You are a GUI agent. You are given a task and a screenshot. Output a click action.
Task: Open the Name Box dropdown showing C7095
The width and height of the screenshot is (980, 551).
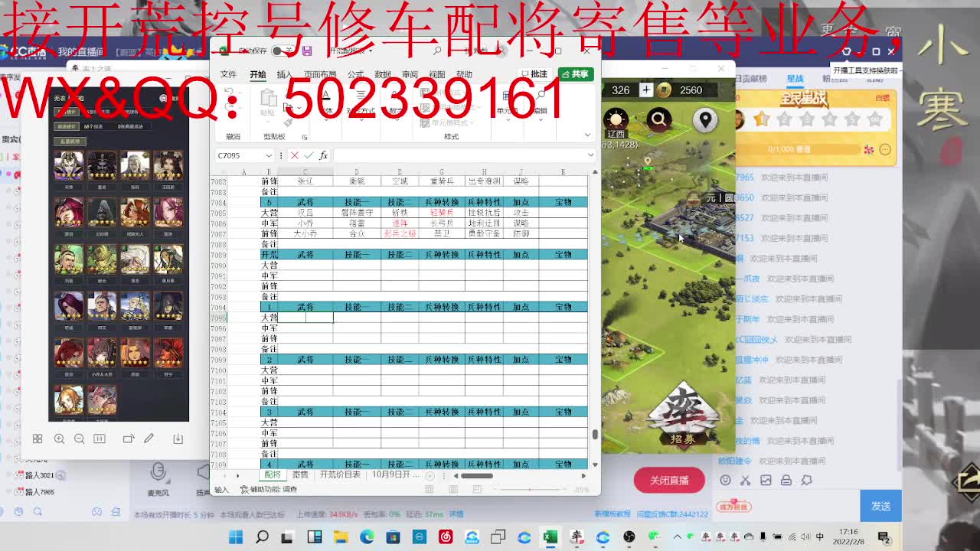pos(268,155)
